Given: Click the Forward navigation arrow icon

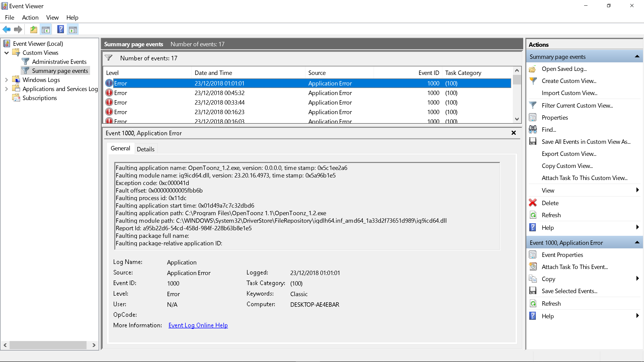Looking at the screenshot, I should pyautogui.click(x=18, y=29).
